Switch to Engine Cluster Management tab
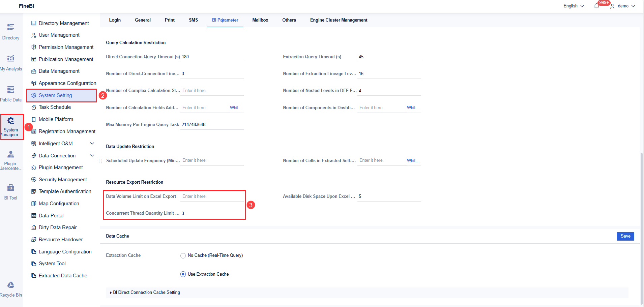Image resolution: width=644 pixels, height=307 pixels. pos(339,20)
